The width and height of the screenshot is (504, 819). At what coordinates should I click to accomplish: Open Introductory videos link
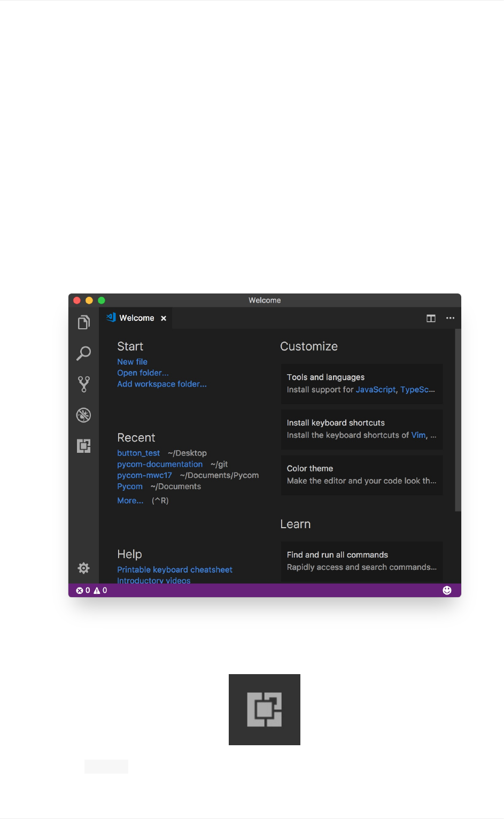(154, 580)
